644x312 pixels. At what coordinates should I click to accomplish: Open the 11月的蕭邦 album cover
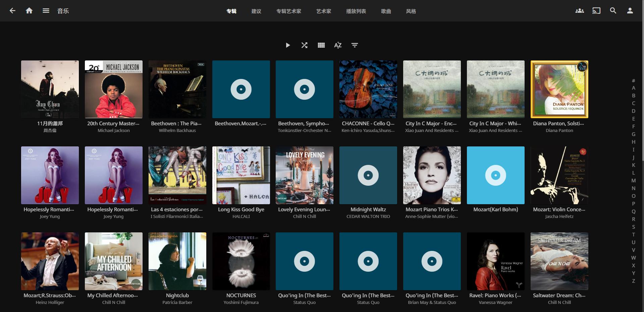50,89
